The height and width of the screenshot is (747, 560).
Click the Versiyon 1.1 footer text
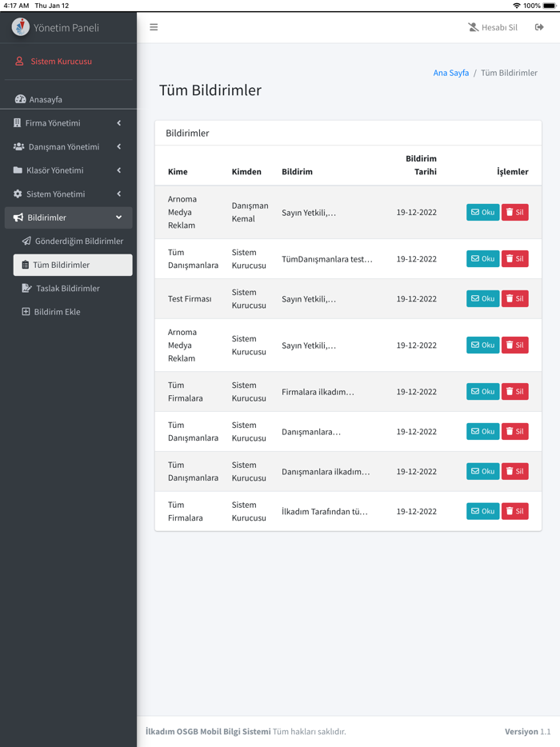pos(527,731)
